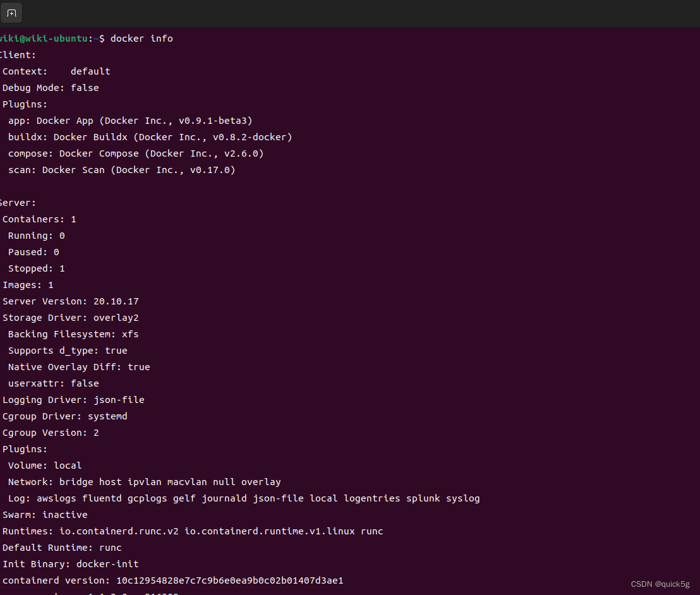This screenshot has height=595, width=700.
Task: Click the 'Server Version: 20.10.17' line
Action: pyautogui.click(x=71, y=301)
